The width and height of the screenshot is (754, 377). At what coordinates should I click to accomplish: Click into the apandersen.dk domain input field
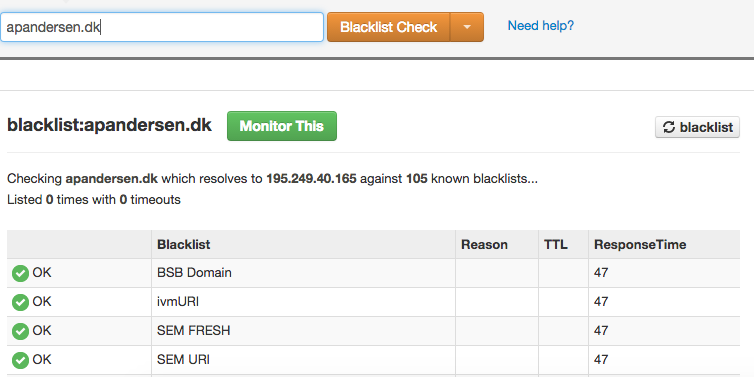162,27
